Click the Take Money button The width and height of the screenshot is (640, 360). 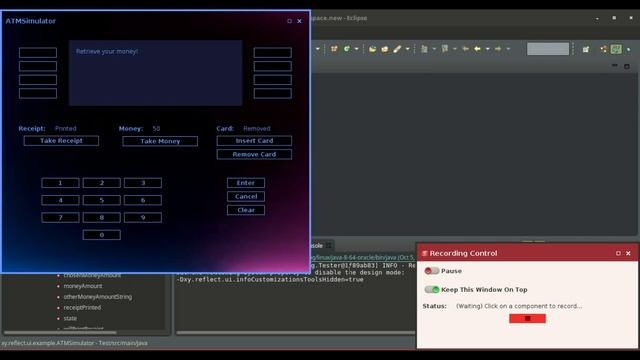(160, 141)
